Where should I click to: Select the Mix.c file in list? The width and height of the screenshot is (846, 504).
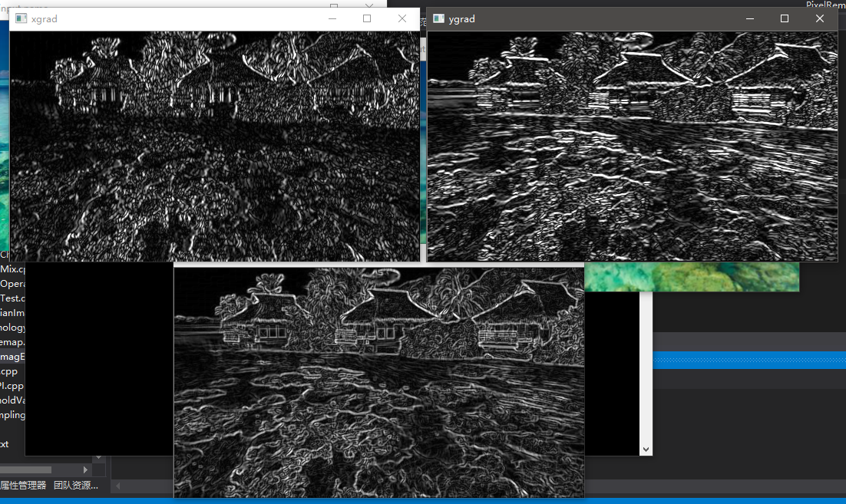[x=12, y=269]
